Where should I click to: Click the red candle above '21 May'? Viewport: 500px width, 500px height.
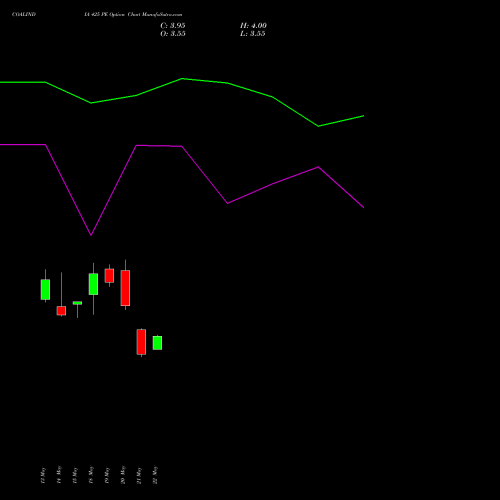141,342
